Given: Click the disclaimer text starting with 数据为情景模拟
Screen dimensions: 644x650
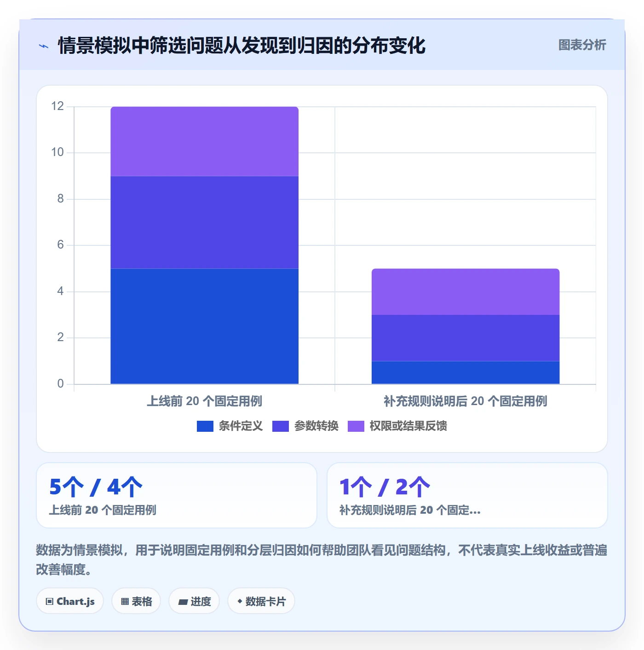Looking at the screenshot, I should point(322,560).
